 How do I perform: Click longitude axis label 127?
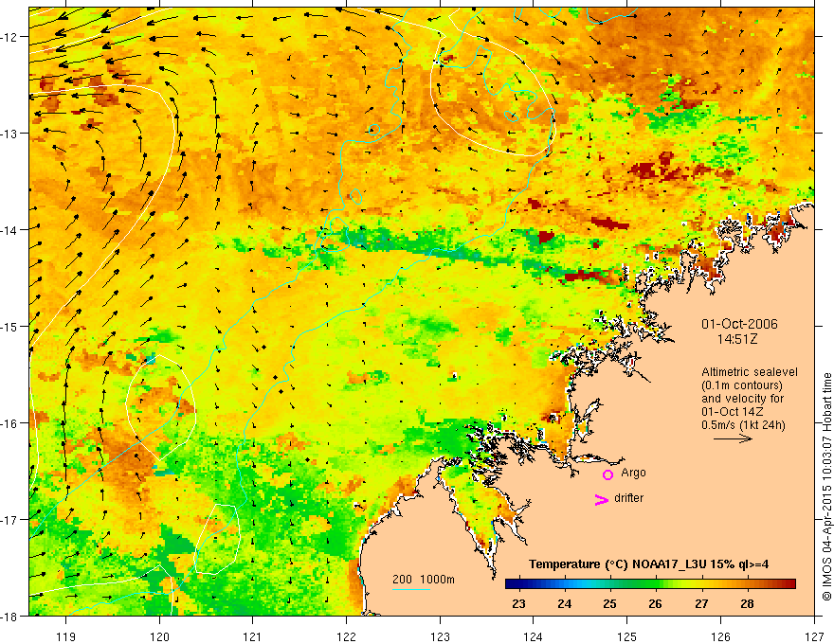tap(814, 636)
